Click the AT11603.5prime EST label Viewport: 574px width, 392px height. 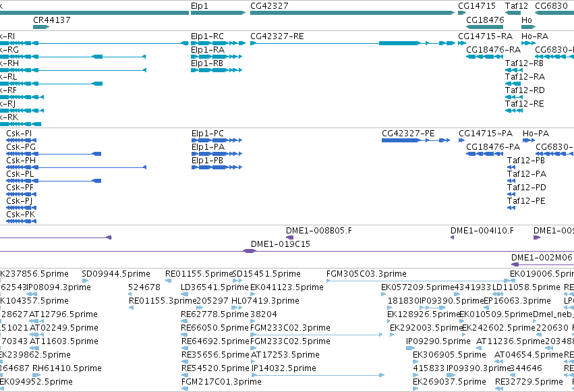click(63, 341)
